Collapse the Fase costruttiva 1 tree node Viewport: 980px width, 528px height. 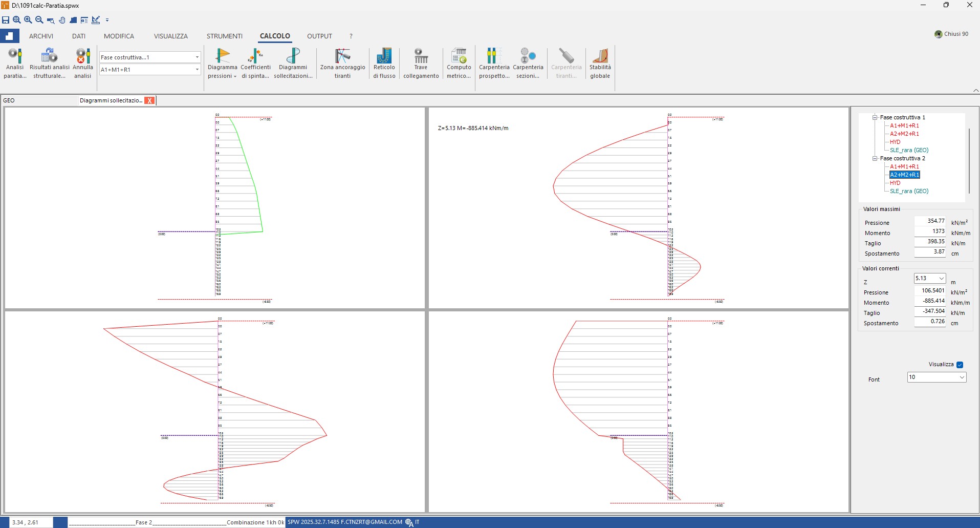[x=875, y=117]
